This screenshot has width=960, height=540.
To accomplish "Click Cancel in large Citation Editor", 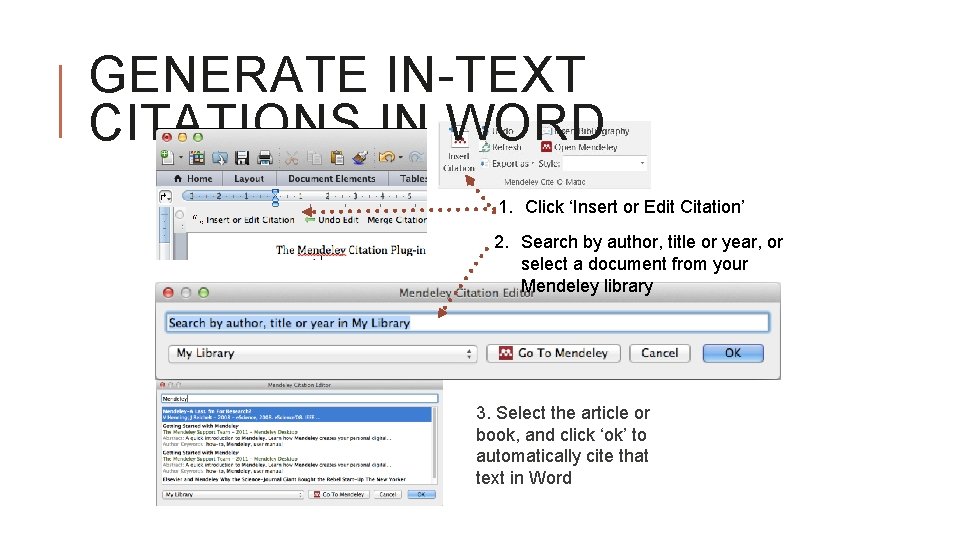I will [659, 353].
